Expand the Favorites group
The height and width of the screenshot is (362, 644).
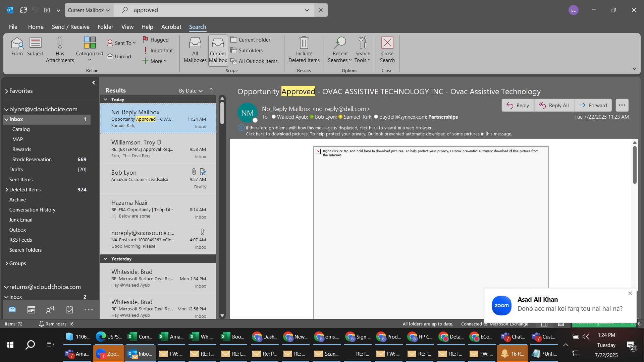(6, 91)
